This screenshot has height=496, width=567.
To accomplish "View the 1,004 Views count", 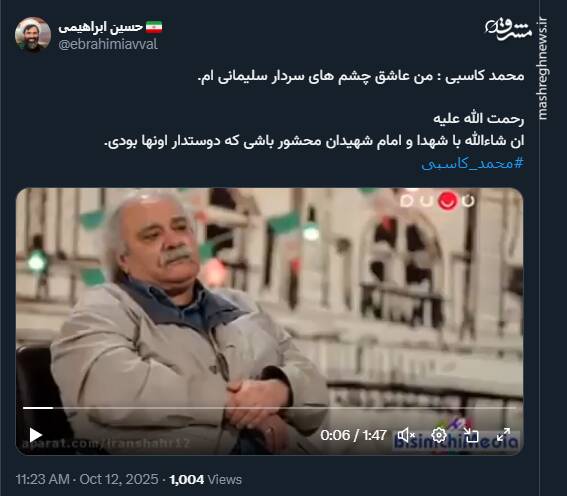I will pyautogui.click(x=205, y=479).
